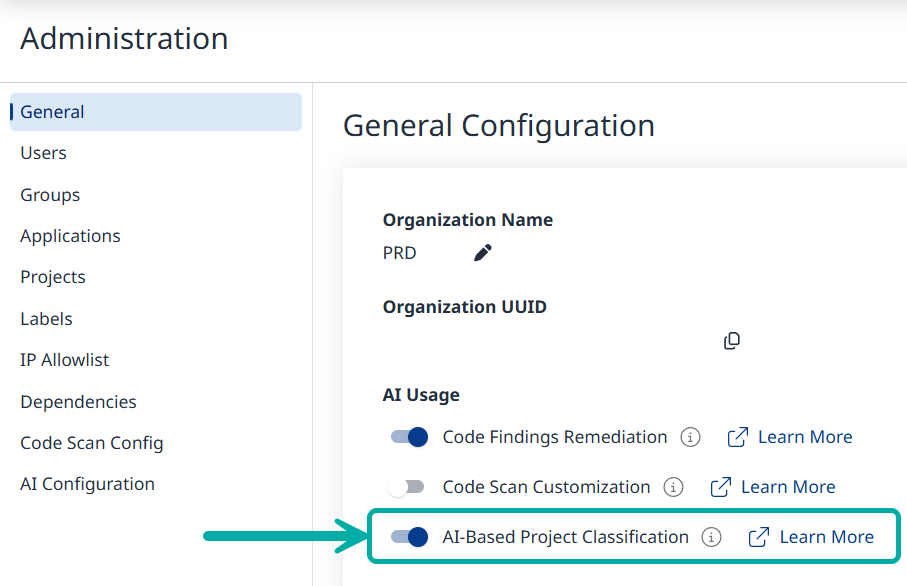Click external link icon for Code Scan Customization
Screen dimensions: 907x586
coord(721,487)
